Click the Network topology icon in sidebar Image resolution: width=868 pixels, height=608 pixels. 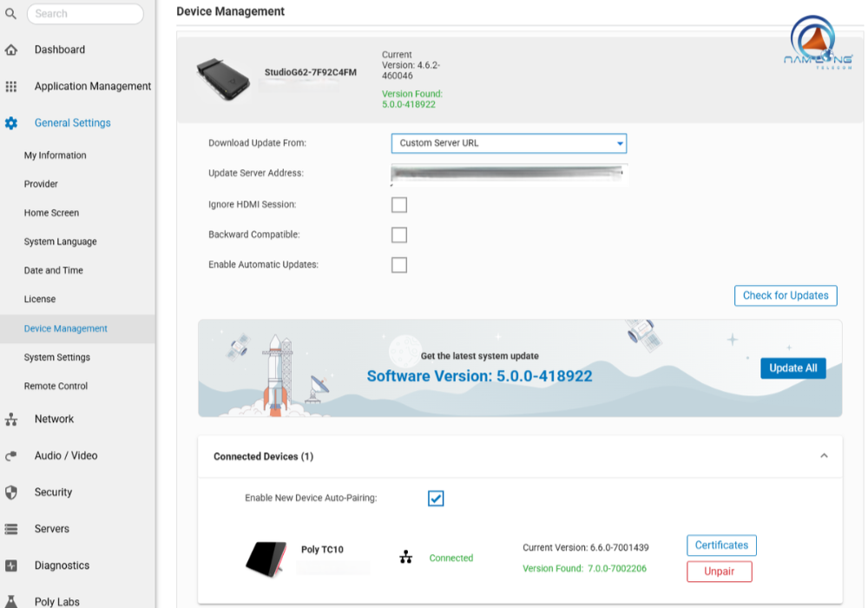(11, 420)
